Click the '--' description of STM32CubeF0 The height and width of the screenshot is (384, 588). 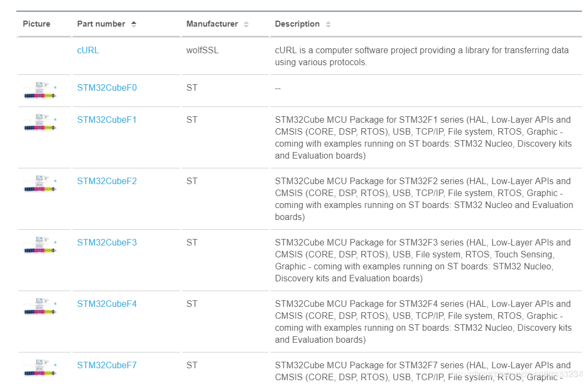tap(278, 89)
